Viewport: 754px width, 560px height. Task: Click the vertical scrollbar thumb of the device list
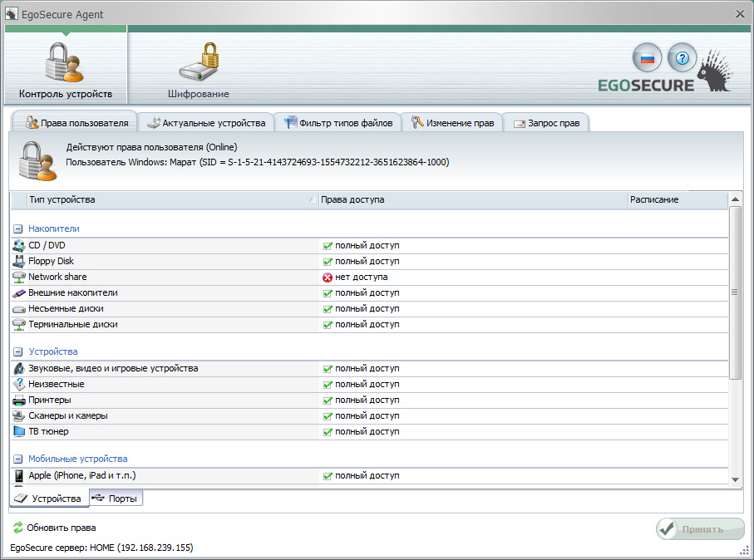(x=735, y=292)
